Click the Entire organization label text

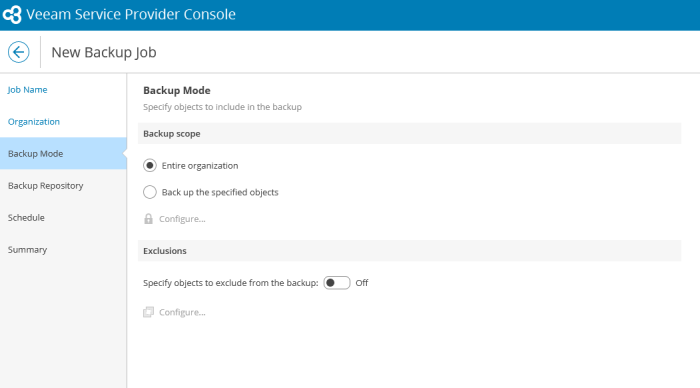tap(200, 166)
